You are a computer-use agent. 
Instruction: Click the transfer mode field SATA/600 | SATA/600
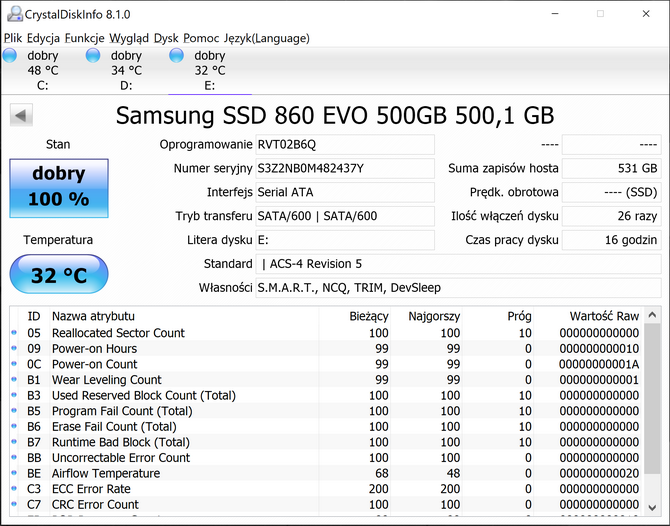pos(345,216)
